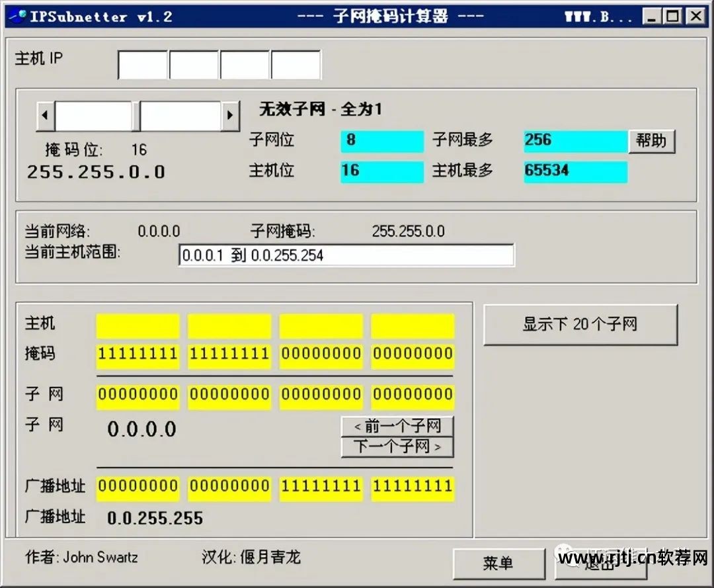Click the 显示下 20 个子网 button

pos(580,325)
